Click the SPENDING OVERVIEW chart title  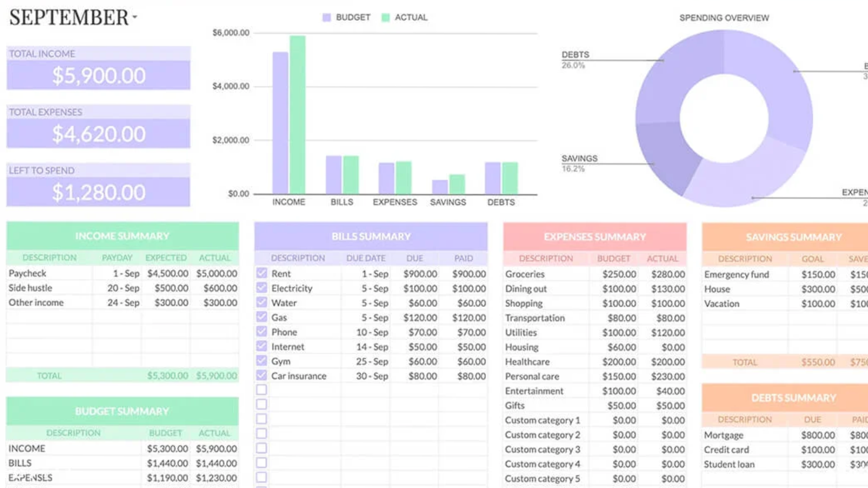point(724,18)
